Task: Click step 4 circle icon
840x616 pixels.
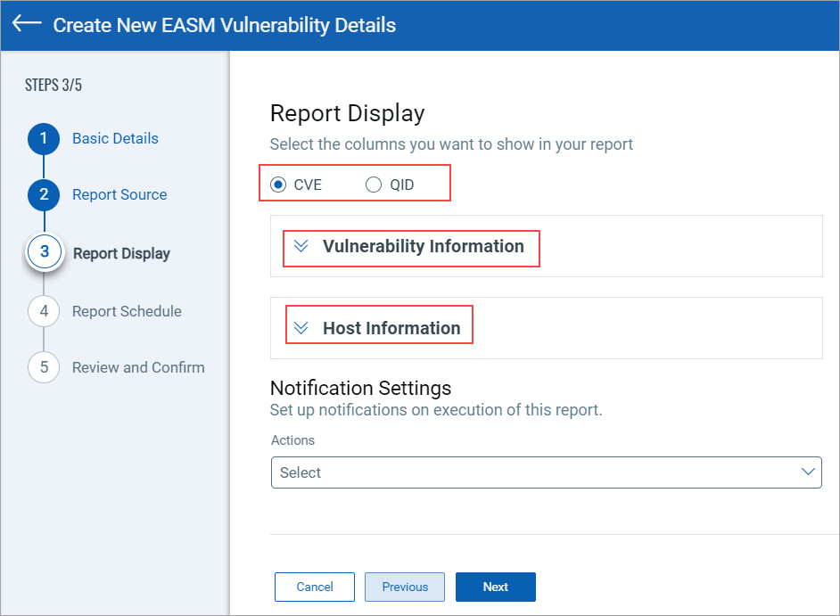Action: click(44, 311)
